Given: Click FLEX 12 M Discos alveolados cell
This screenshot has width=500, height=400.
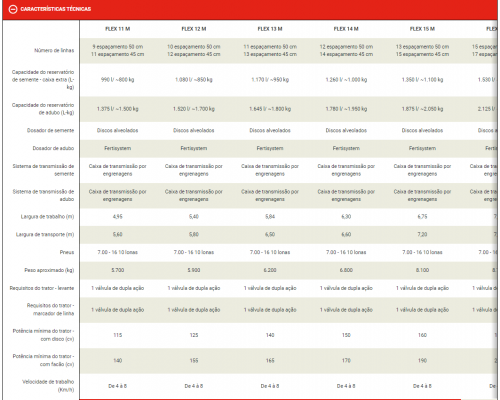Looking at the screenshot, I should pos(194,130).
